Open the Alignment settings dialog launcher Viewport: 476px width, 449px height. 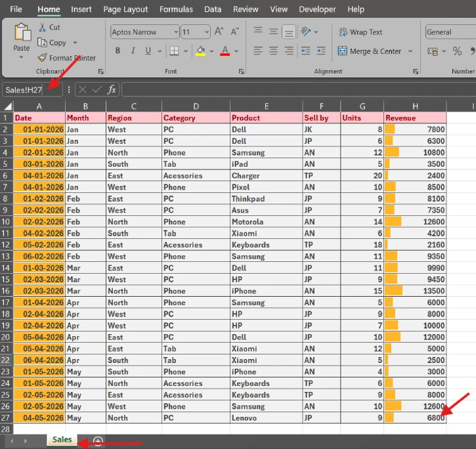click(416, 72)
